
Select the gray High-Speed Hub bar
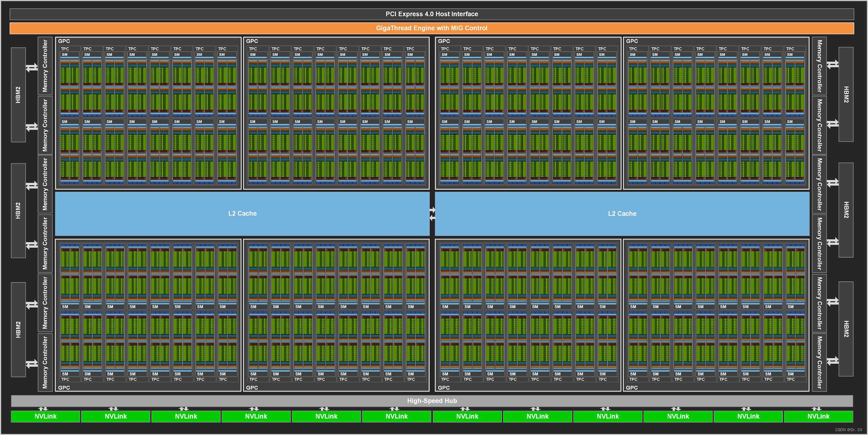pyautogui.click(x=432, y=401)
